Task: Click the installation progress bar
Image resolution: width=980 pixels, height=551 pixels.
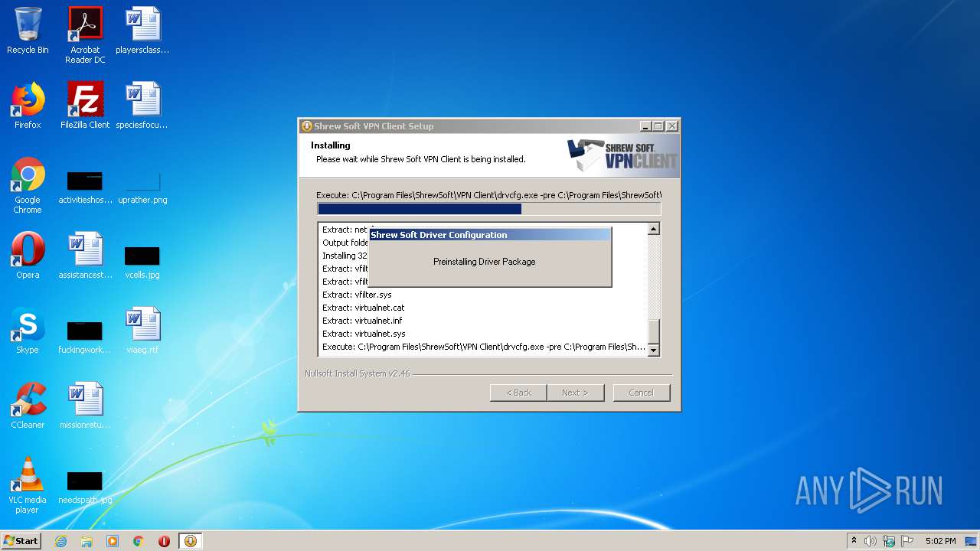Action: 488,209
